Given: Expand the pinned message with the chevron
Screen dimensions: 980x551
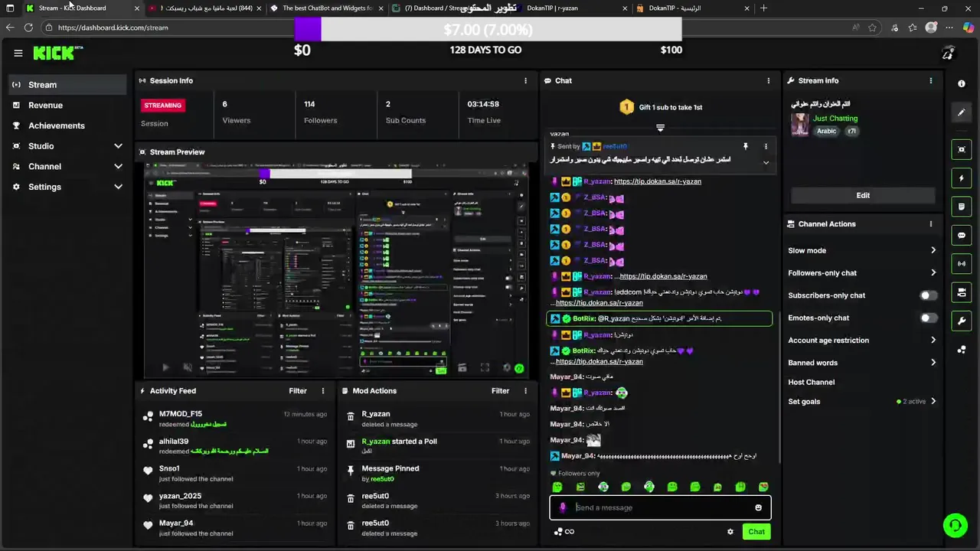Looking at the screenshot, I should tap(766, 162).
